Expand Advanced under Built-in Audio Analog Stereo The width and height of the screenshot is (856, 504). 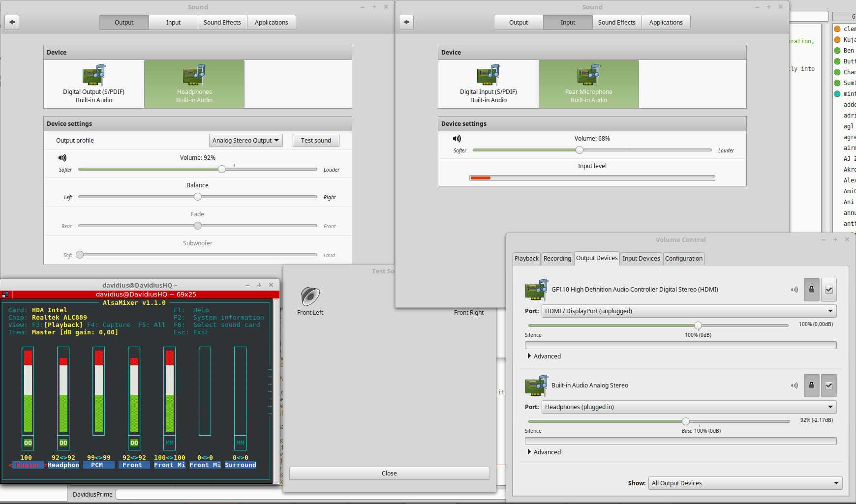pos(544,452)
